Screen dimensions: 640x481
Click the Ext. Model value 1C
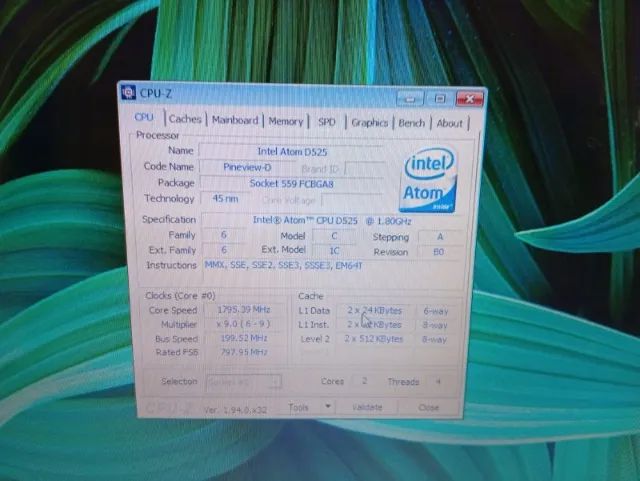coord(334,250)
